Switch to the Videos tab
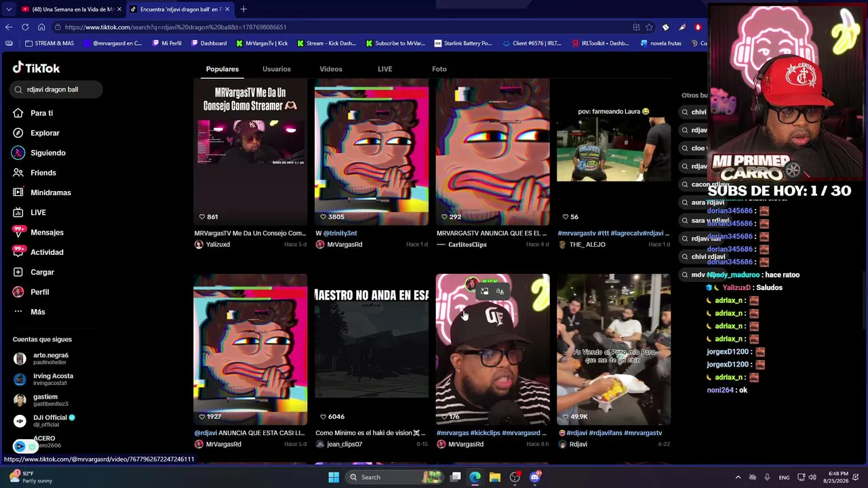The width and height of the screenshot is (868, 488). pyautogui.click(x=331, y=69)
